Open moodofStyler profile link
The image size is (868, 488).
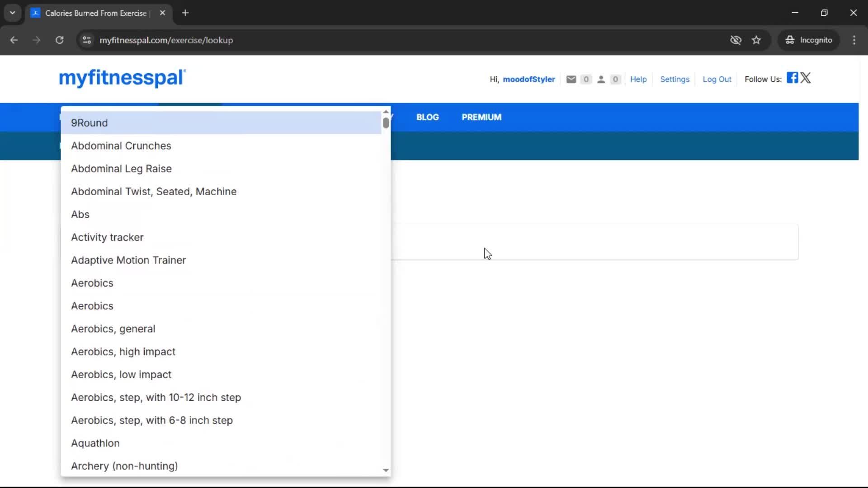(x=528, y=79)
